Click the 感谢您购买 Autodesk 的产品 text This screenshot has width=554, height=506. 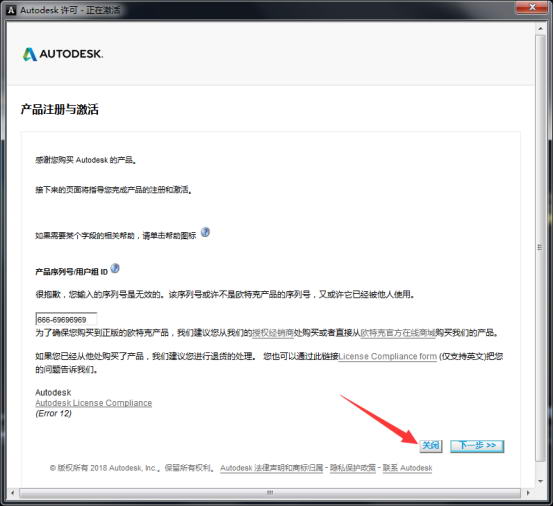86,160
